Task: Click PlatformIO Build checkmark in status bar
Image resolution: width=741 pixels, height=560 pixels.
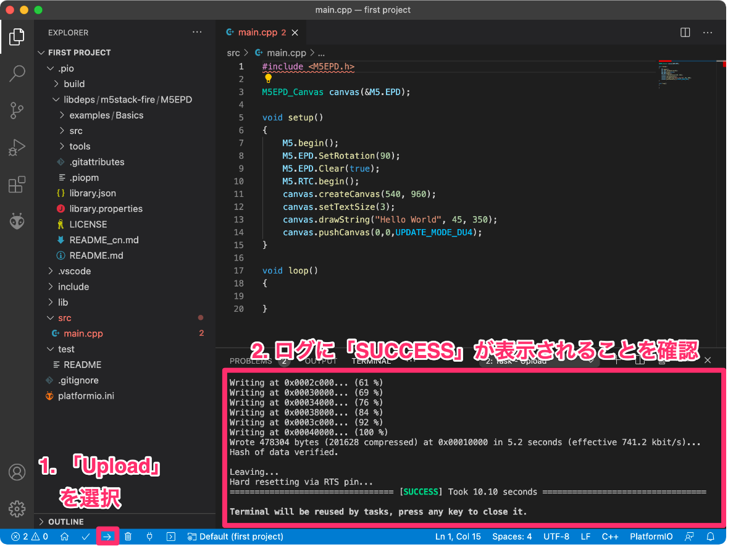Action: point(86,537)
